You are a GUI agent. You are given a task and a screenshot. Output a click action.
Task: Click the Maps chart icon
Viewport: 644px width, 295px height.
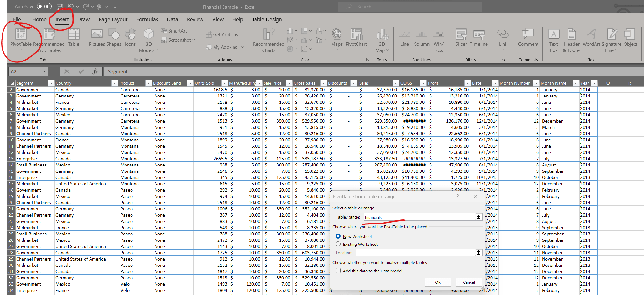pos(337,40)
